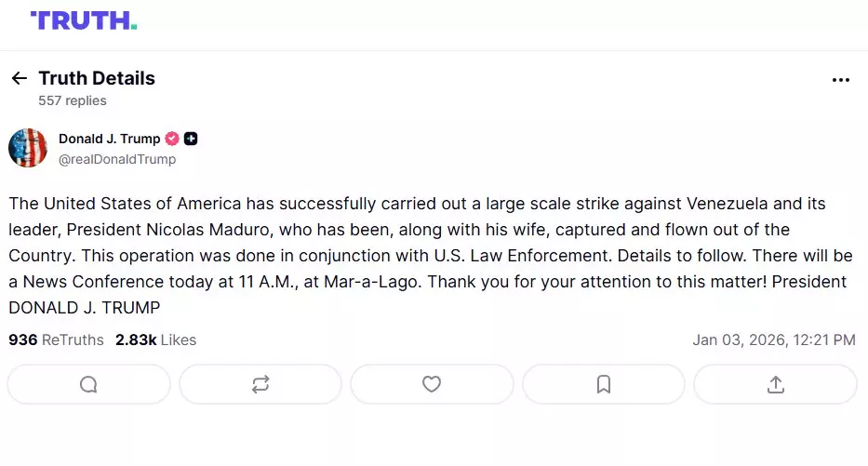868x466 pixels.
Task: Click the red verified badge icon
Action: [172, 139]
